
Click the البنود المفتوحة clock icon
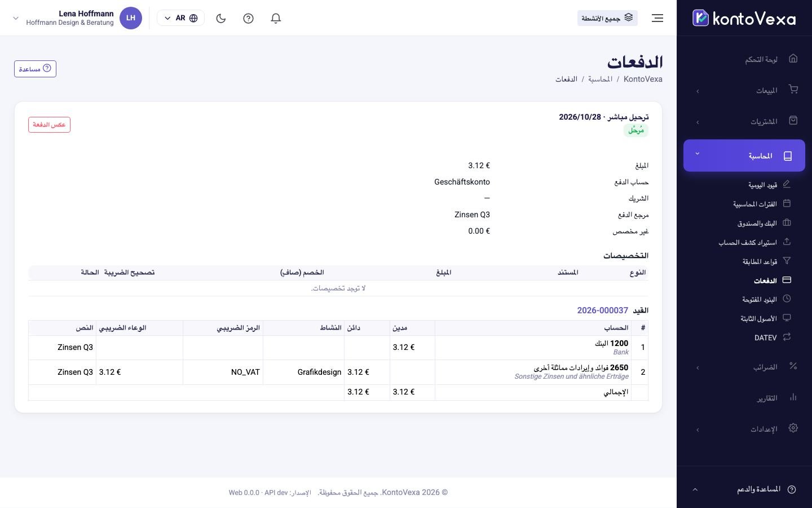click(787, 299)
